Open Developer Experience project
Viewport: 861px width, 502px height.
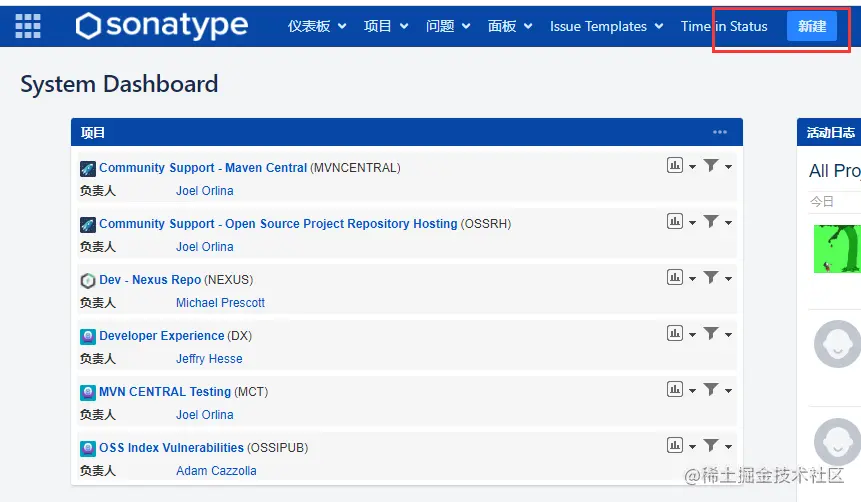161,336
